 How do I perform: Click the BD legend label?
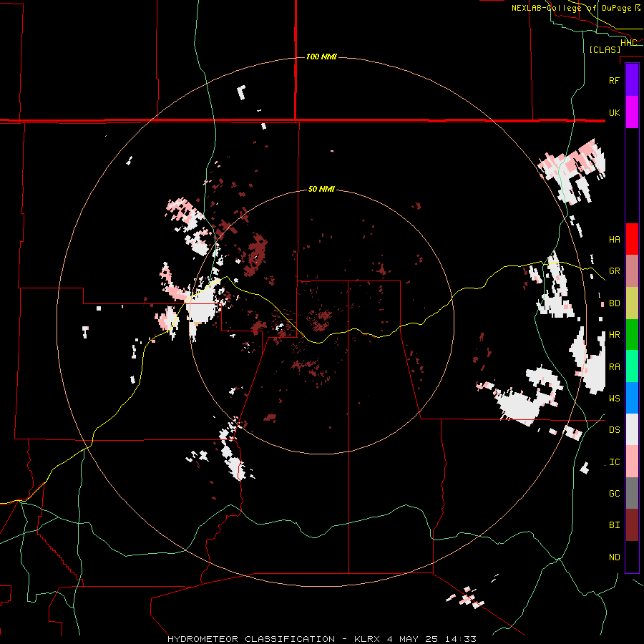614,303
